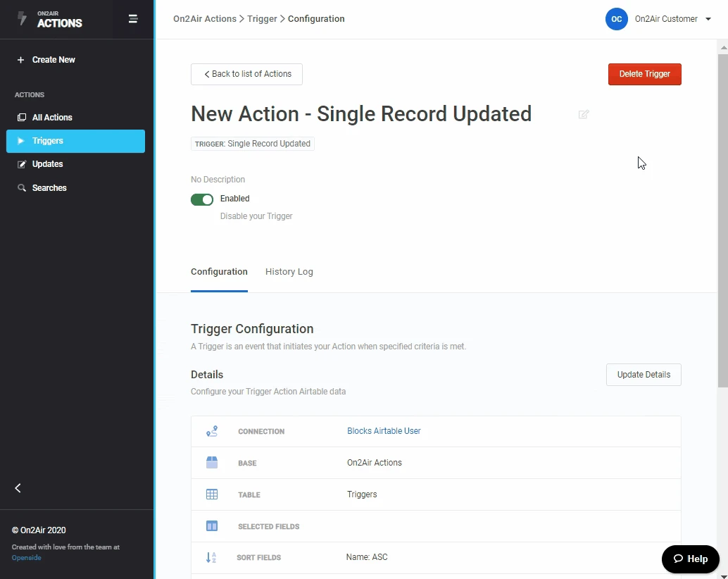Switch to the History Log tab
The width and height of the screenshot is (728, 579).
coord(289,272)
